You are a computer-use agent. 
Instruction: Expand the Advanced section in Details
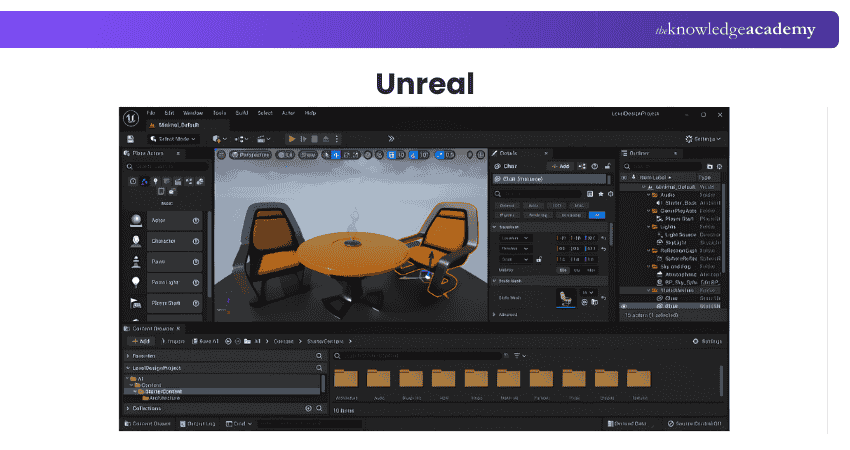[x=494, y=314]
